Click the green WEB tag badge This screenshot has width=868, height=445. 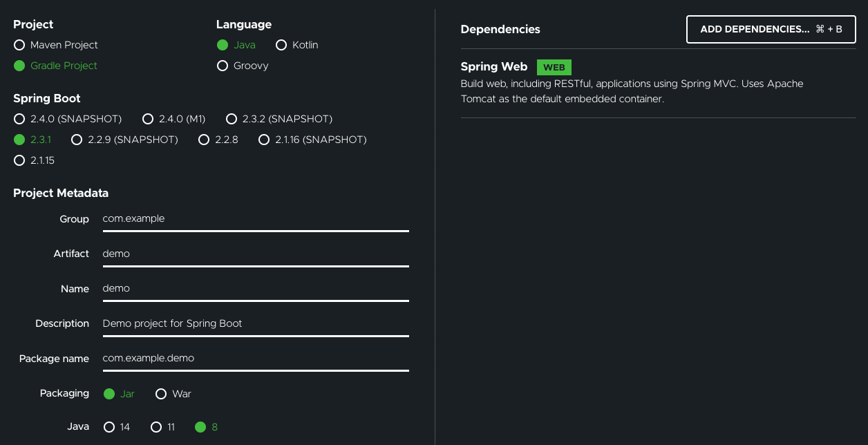[554, 68]
